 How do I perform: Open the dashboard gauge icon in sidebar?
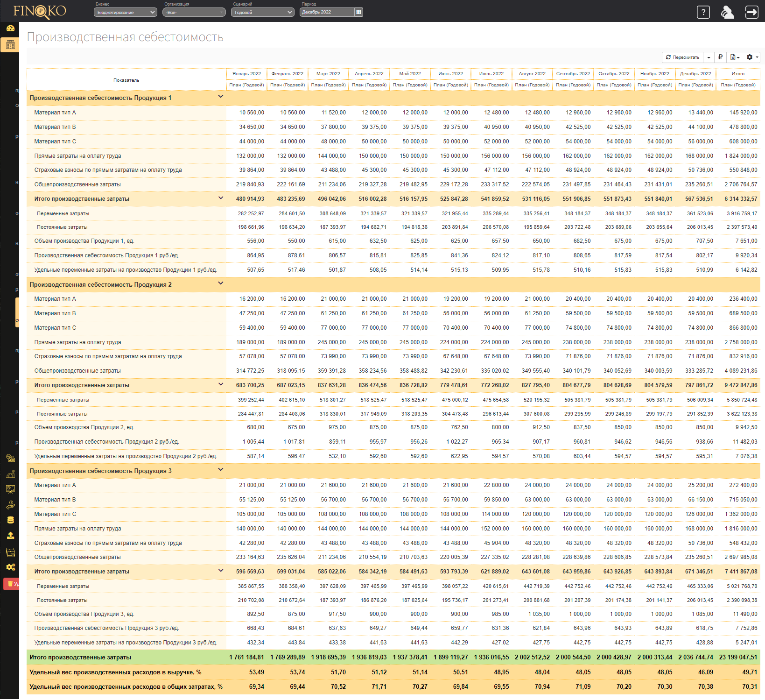click(x=10, y=28)
